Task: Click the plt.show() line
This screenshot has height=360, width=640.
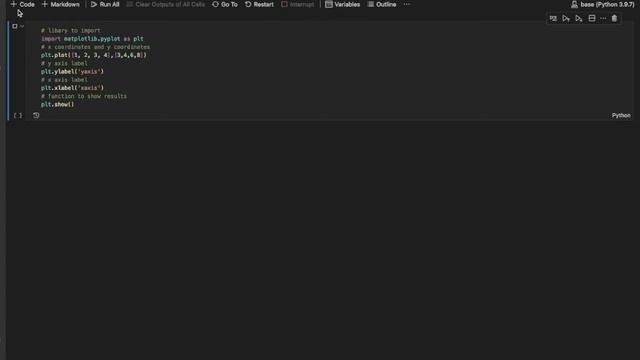Action: coord(58,104)
